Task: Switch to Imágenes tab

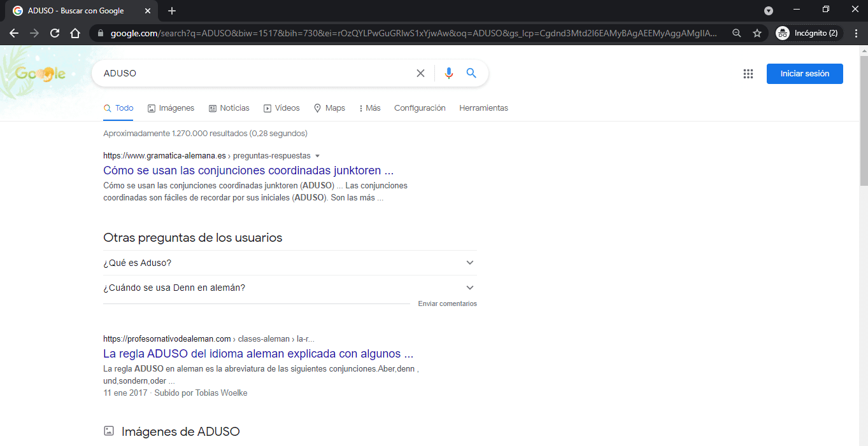Action: 171,108
